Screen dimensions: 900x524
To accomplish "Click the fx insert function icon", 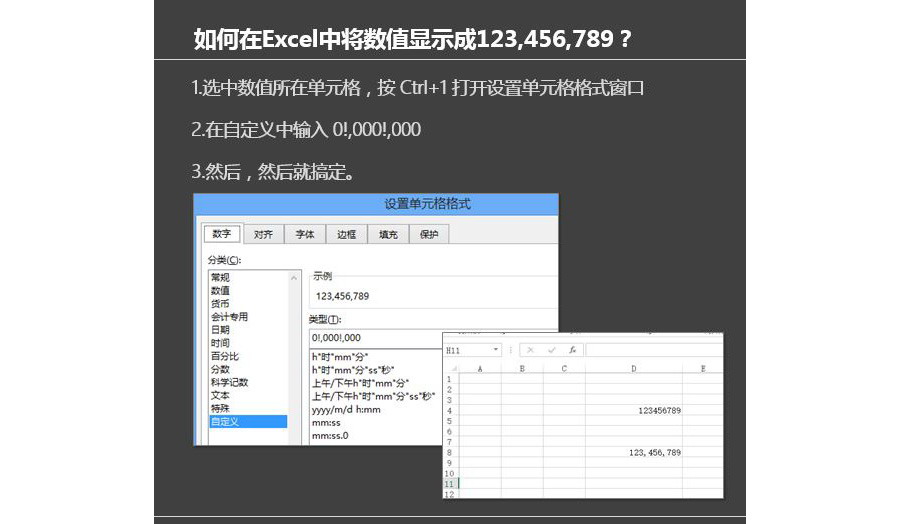I will 572,350.
